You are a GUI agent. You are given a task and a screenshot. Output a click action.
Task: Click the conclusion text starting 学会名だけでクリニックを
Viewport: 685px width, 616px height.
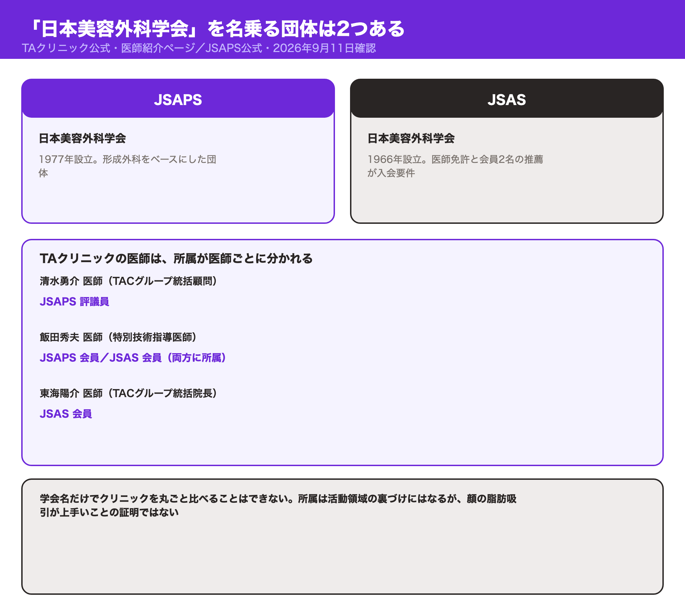coord(278,505)
